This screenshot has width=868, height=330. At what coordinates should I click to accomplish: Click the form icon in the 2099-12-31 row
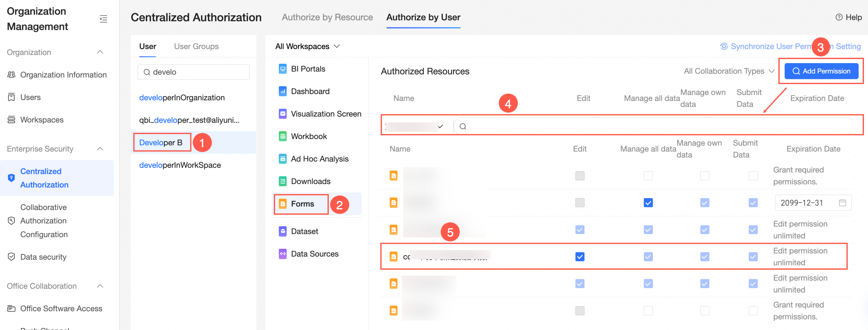393,202
